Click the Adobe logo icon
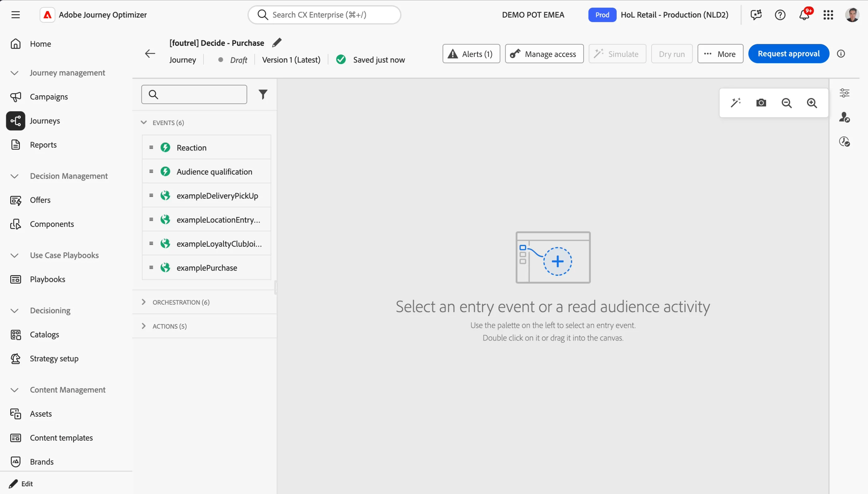 [x=47, y=15]
